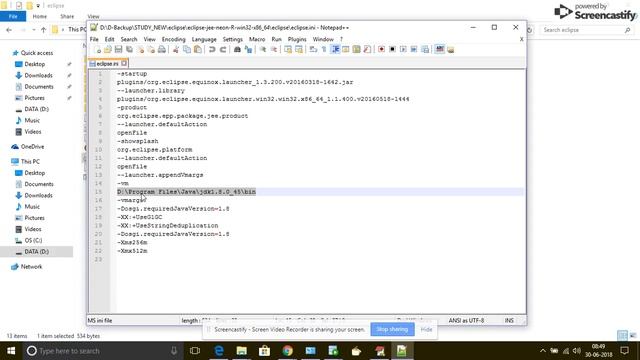Click Stop sharing in Screencastify bar
This screenshot has height=360, width=640.
(x=392, y=329)
